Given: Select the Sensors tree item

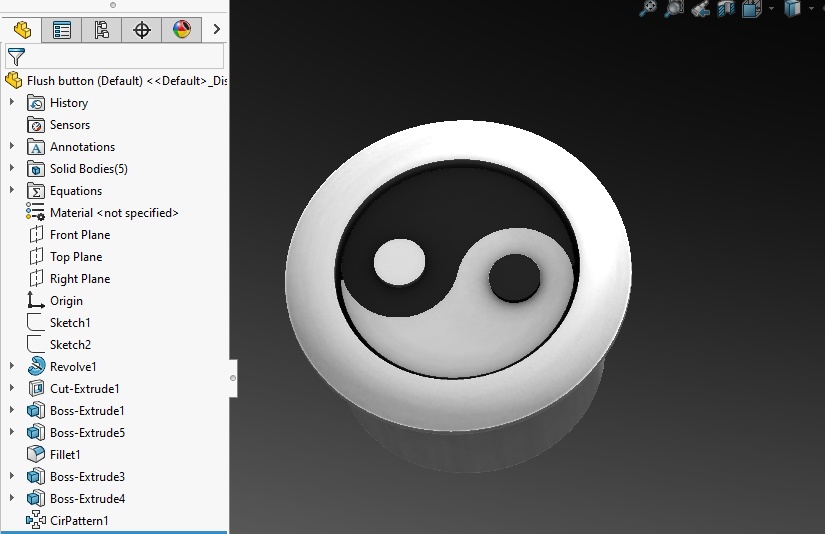Looking at the screenshot, I should [x=70, y=125].
